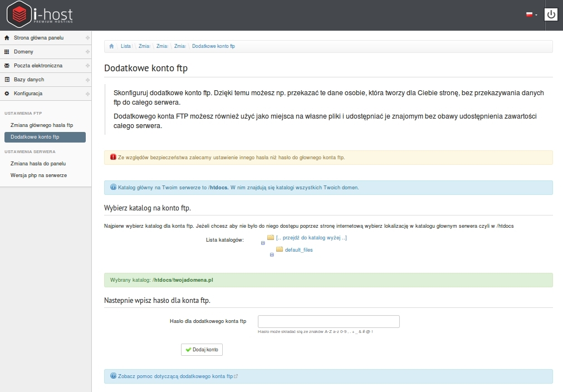Open Zmiana głównego hasła ftp
This screenshot has height=392, width=563.
pyautogui.click(x=42, y=125)
